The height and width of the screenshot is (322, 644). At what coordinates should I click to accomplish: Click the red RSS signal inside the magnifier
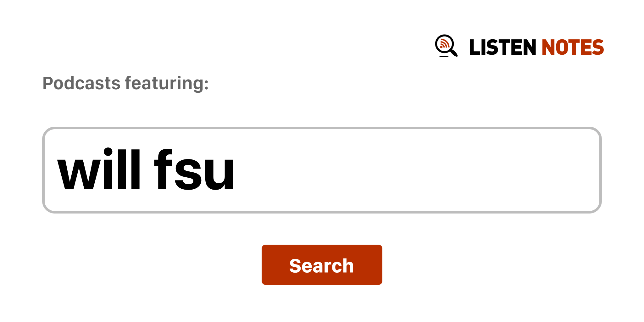click(x=444, y=44)
